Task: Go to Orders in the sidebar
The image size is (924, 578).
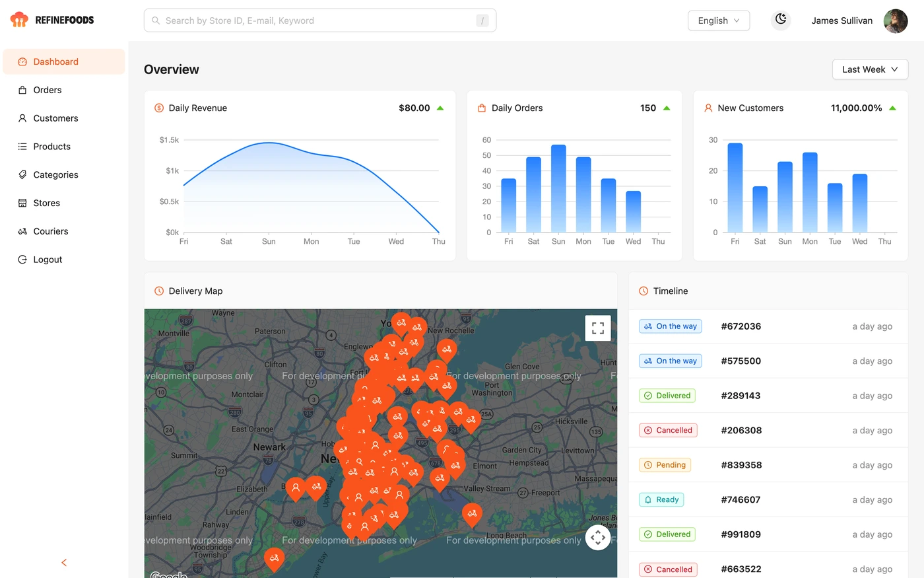Action: (64, 90)
